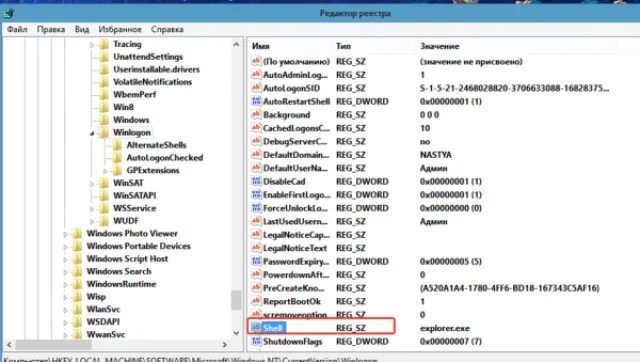Expand the WinSAT tree node
This screenshot has height=362, width=640.
click(x=92, y=184)
